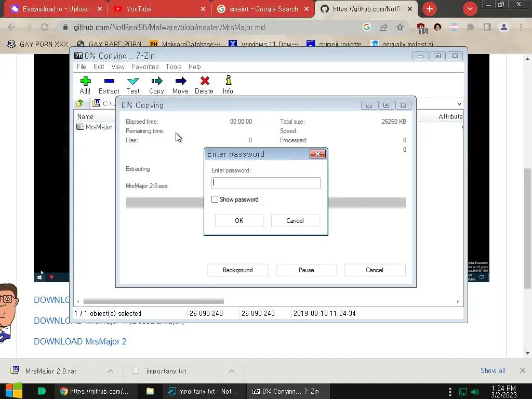
Task: Open the Windows Start button
Action: coord(14,391)
